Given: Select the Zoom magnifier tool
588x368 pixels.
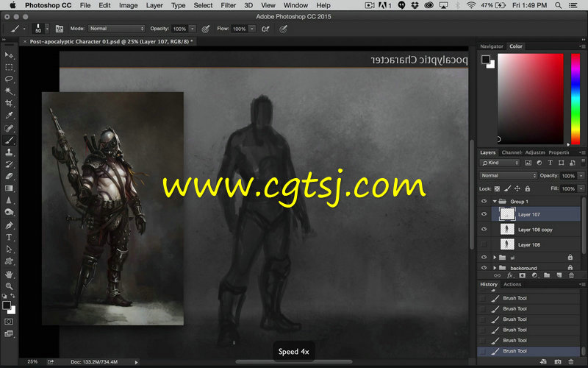Looking at the screenshot, I should click(x=9, y=286).
